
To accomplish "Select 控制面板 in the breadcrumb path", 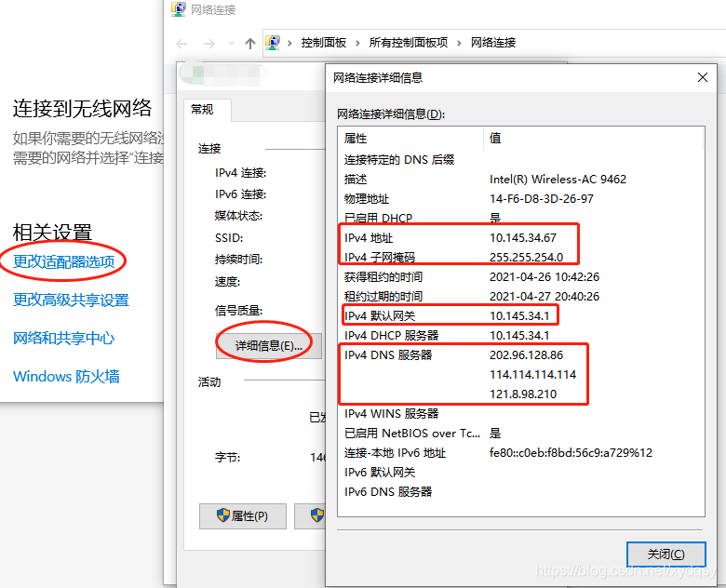I will (324, 43).
